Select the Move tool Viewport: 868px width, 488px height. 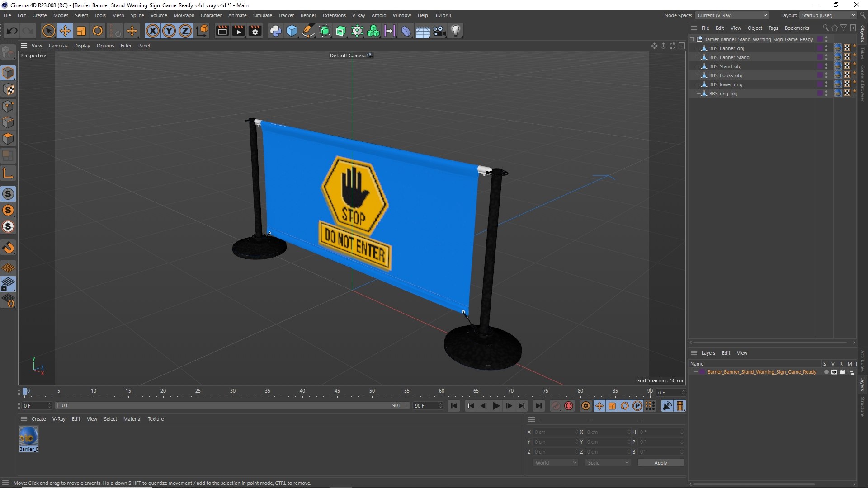coord(65,31)
